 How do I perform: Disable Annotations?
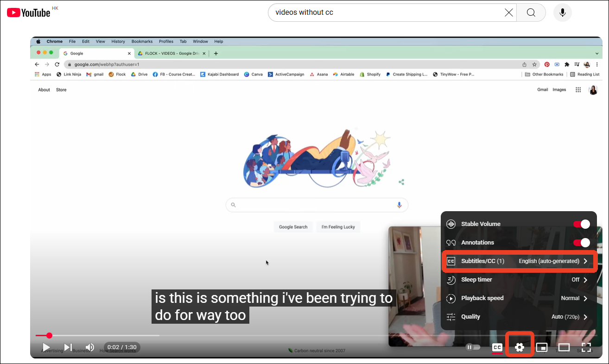click(x=581, y=242)
